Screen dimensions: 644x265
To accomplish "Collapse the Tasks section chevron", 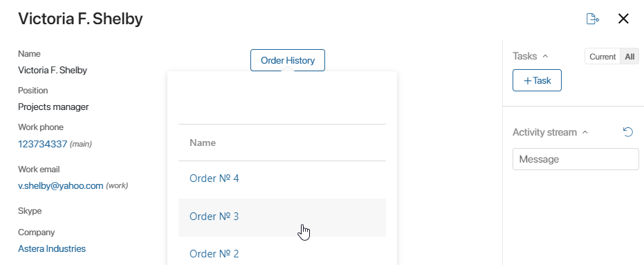I will coord(545,56).
